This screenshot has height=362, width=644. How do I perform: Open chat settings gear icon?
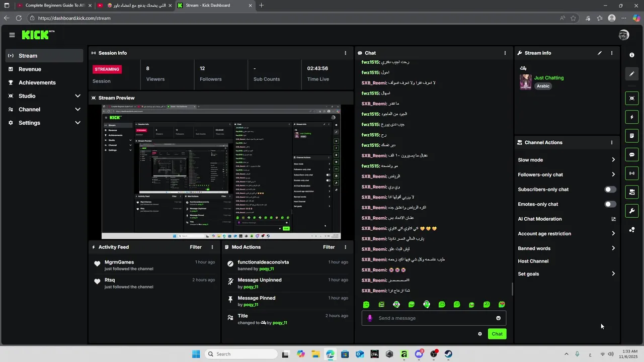pyautogui.click(x=480, y=334)
